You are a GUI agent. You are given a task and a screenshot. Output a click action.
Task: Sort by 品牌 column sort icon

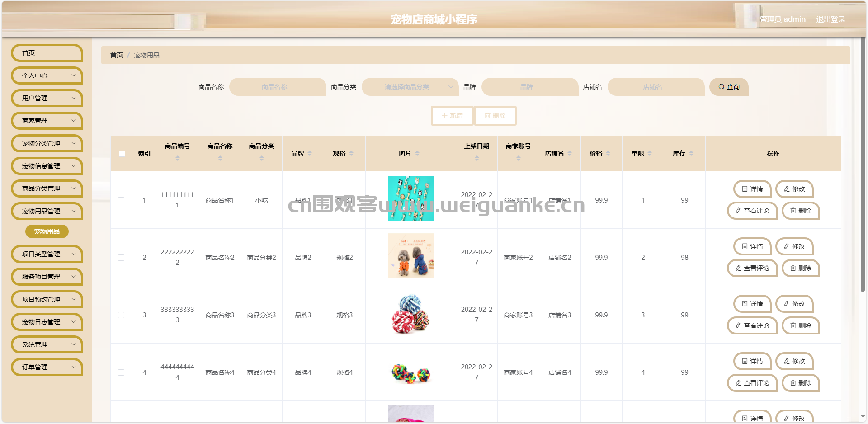tap(310, 154)
